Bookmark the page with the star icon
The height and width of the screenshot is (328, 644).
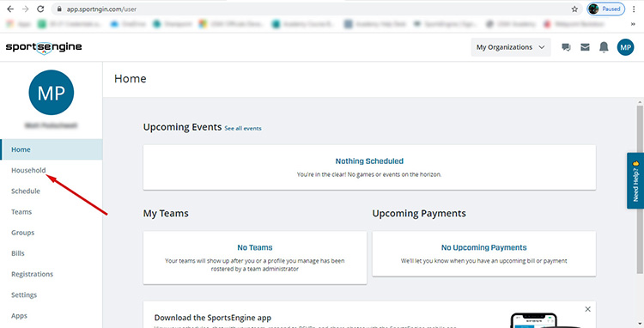(574, 9)
